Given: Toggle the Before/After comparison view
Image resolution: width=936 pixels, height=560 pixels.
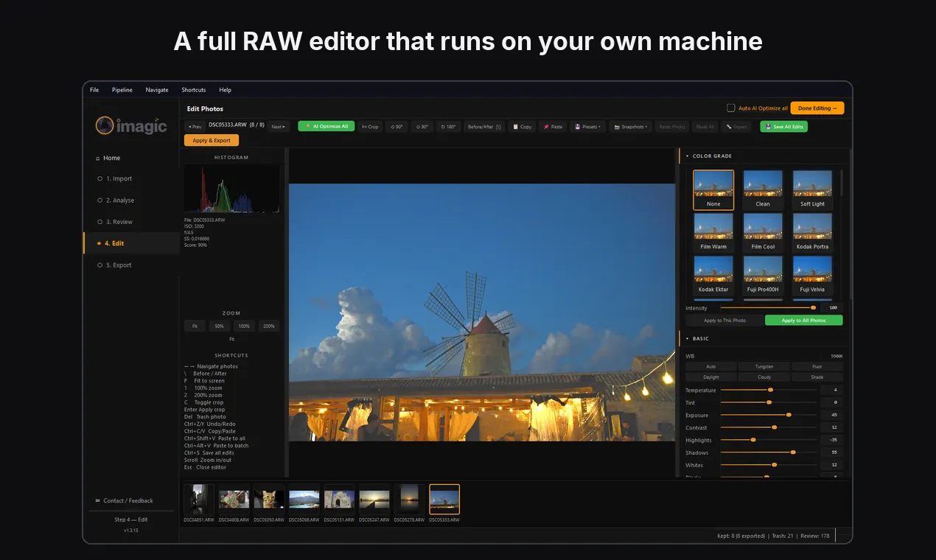Looking at the screenshot, I should coord(484,127).
